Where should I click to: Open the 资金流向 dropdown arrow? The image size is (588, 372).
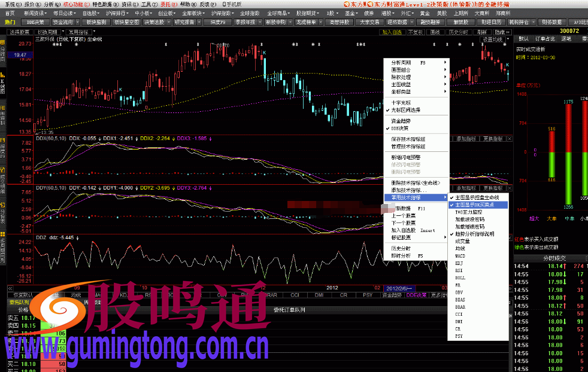pyautogui.click(x=78, y=22)
